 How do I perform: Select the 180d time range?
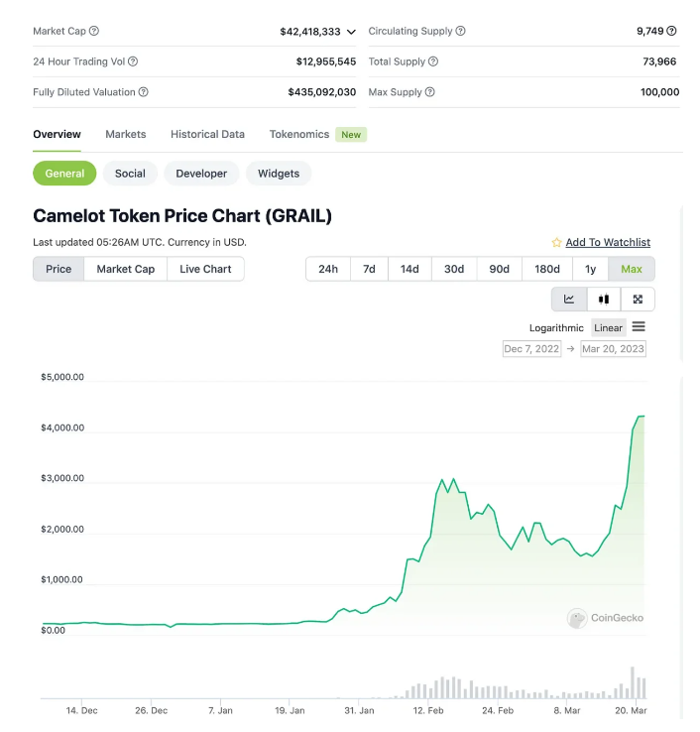(x=547, y=269)
